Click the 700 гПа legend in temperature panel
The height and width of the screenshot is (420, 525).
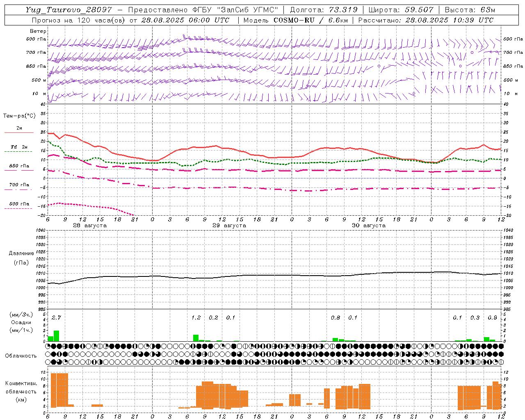(19, 185)
